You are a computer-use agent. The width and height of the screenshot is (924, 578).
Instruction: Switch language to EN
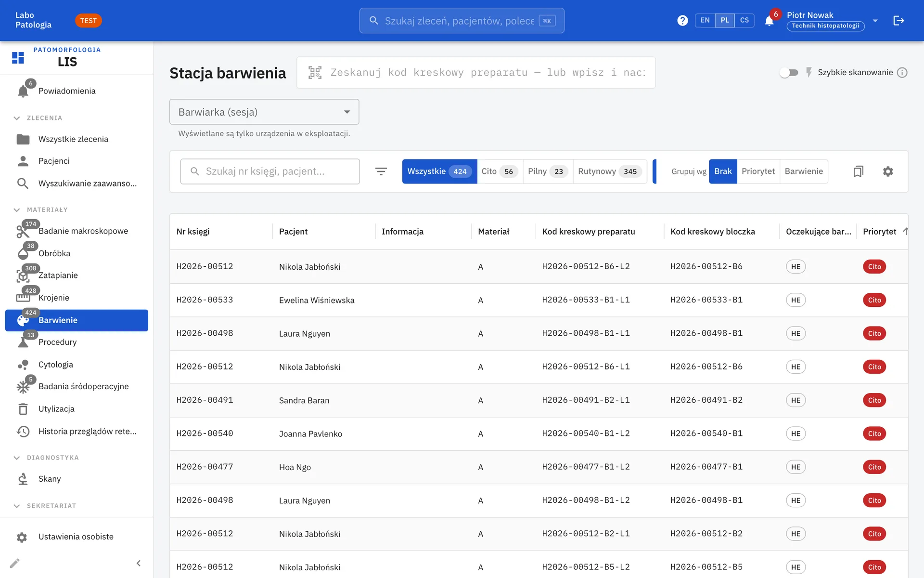click(705, 20)
